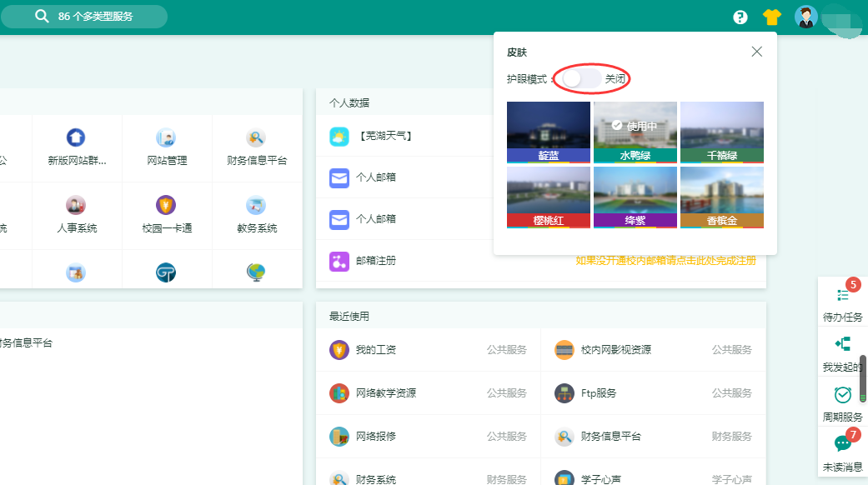Close the 皮肤 panel
The image size is (868, 485).
point(756,52)
